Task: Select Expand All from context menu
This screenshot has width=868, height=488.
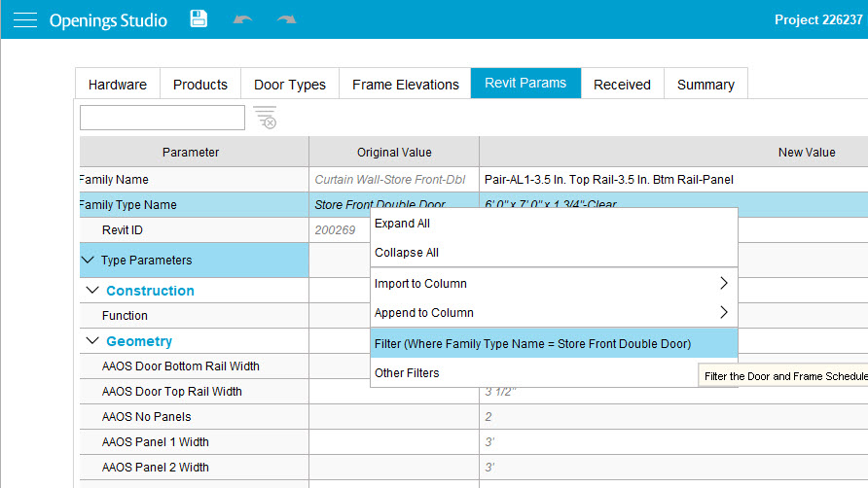Action: coord(402,224)
